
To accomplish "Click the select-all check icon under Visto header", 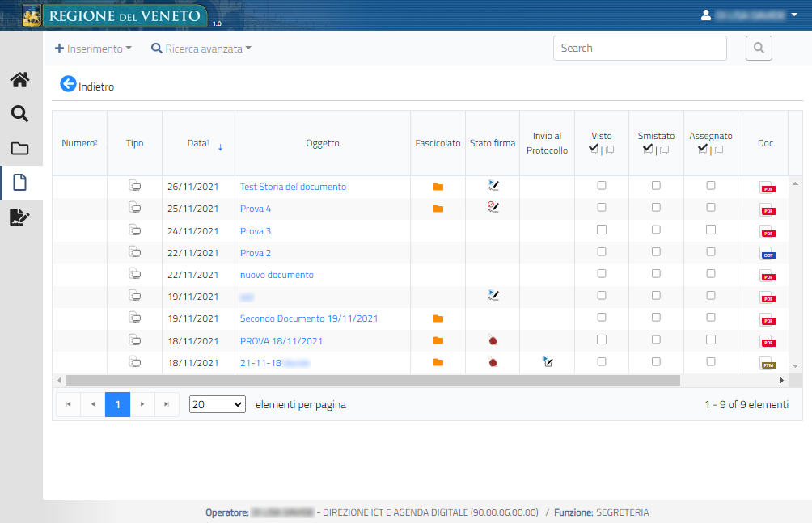I will [594, 150].
